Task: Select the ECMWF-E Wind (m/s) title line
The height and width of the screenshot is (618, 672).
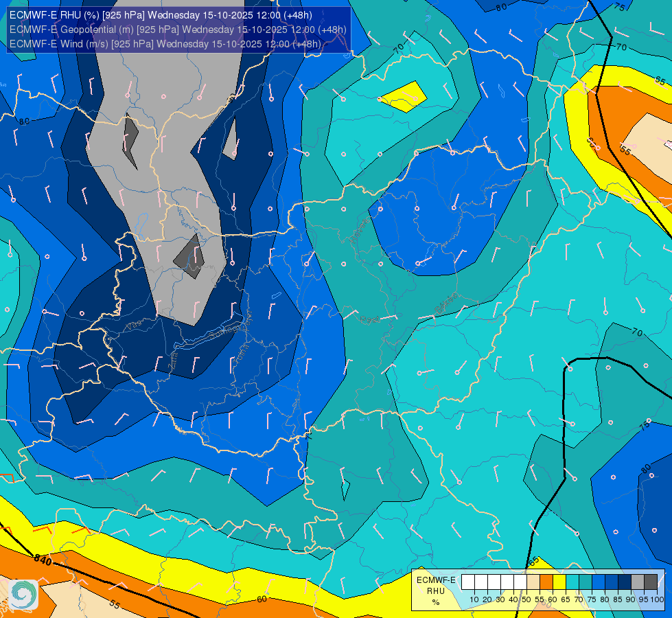Action: pyautogui.click(x=165, y=44)
